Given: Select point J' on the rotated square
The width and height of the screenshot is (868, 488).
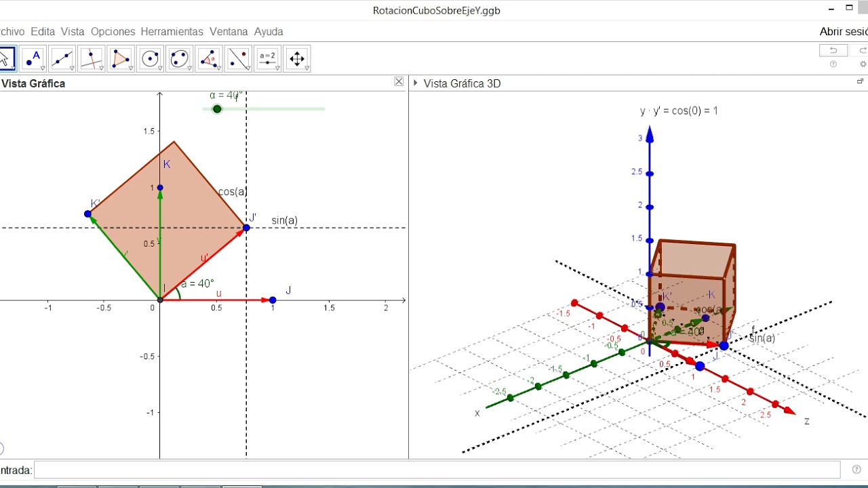Looking at the screenshot, I should pyautogui.click(x=246, y=228).
